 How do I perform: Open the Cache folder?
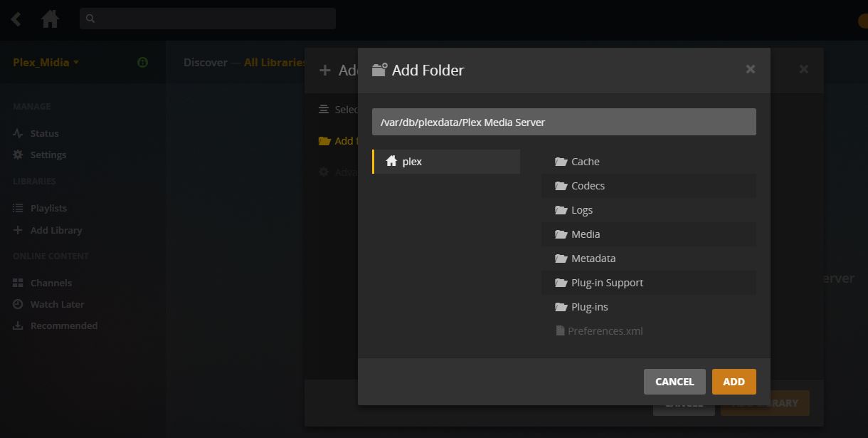click(649, 162)
